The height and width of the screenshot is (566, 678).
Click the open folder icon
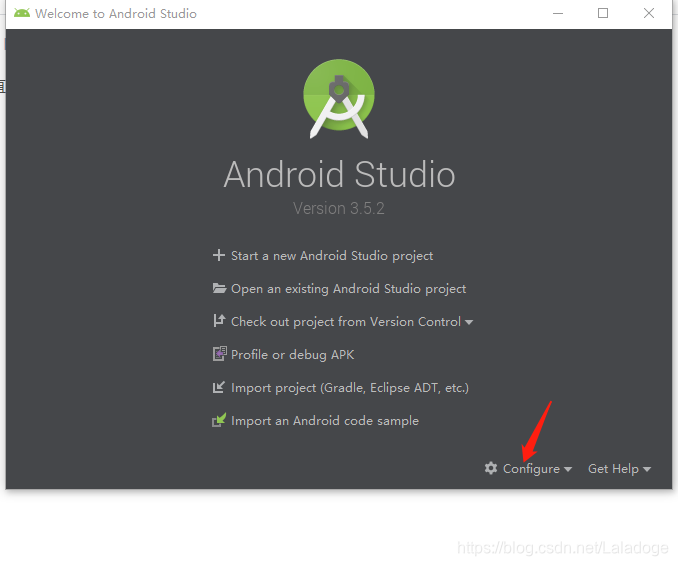[x=219, y=288]
